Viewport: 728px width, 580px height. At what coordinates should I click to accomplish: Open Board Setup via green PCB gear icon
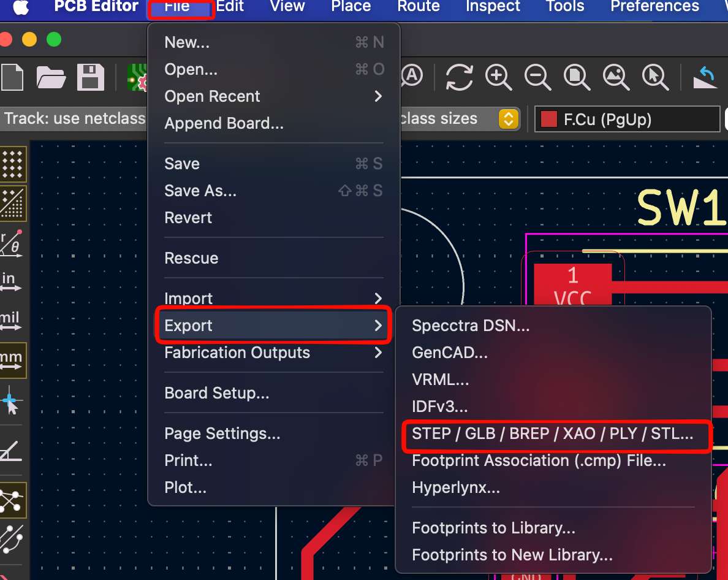137,77
